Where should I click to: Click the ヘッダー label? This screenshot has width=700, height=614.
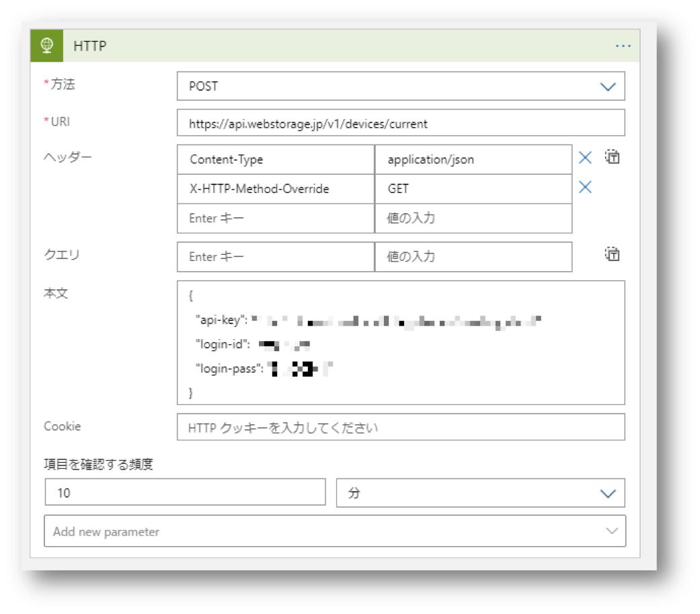pos(67,157)
